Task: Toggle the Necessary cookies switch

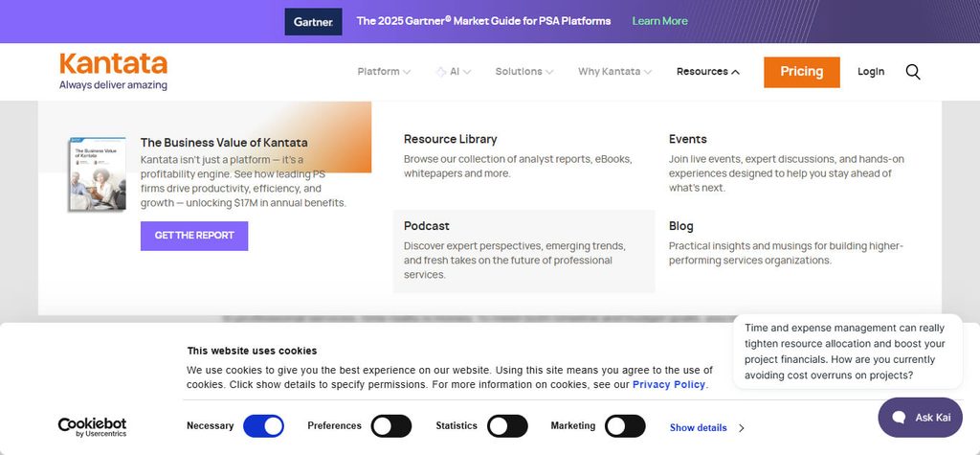Action: (x=263, y=425)
